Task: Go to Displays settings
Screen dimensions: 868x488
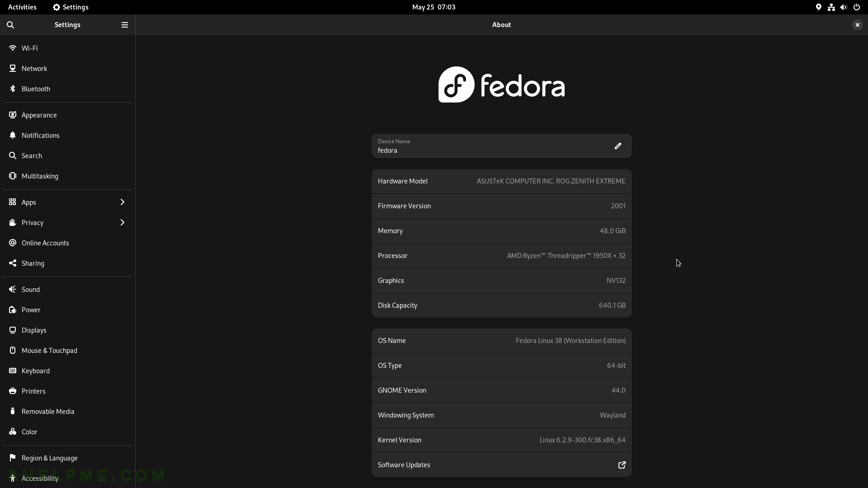Action: pos(68,330)
